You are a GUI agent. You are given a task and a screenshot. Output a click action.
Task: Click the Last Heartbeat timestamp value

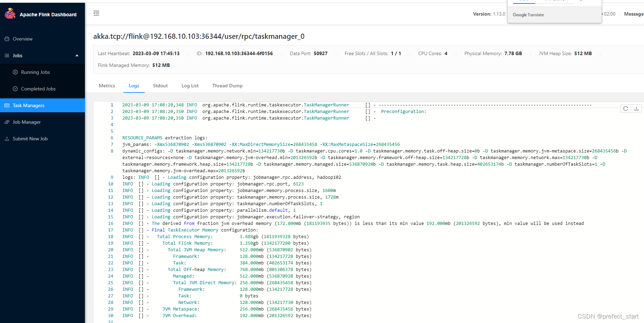click(156, 53)
